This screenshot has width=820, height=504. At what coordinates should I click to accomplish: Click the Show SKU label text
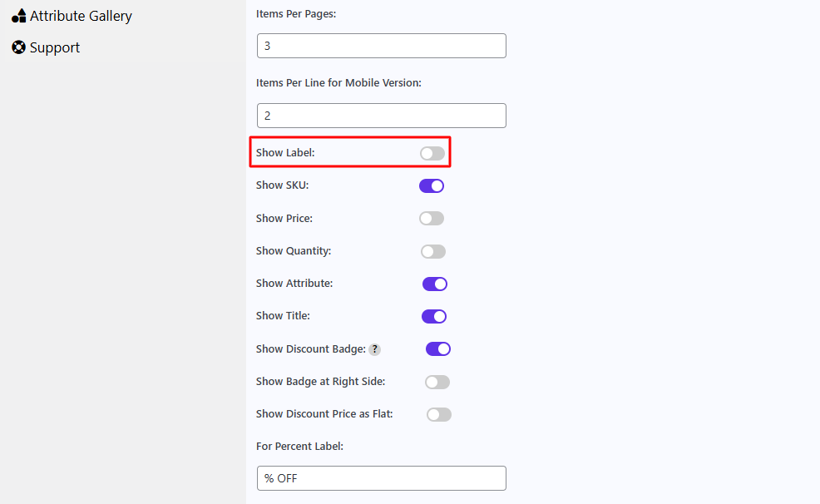[x=283, y=185]
